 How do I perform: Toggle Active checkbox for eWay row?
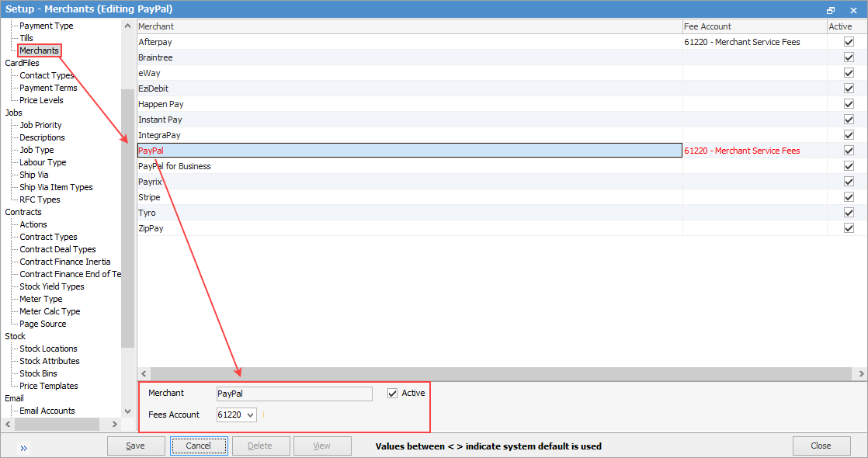[x=849, y=72]
